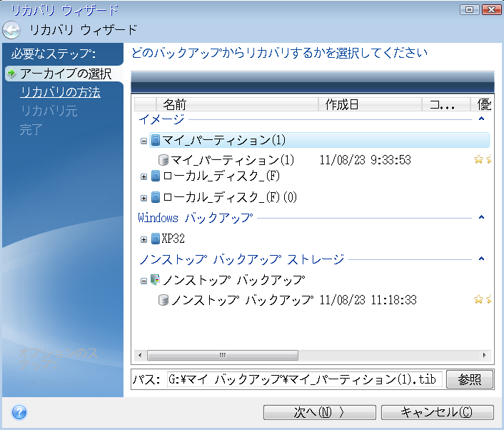Collapse the Windows バックアップ group section
Image resolution: width=504 pixels, height=430 pixels.
pos(481,218)
